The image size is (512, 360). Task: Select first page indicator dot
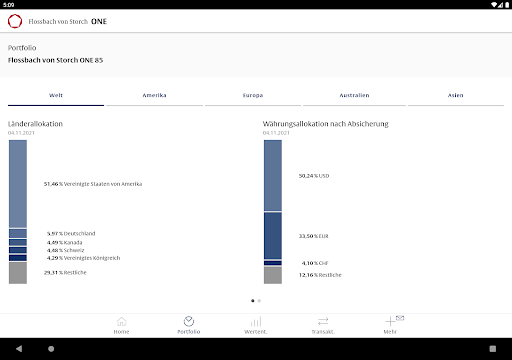click(253, 301)
